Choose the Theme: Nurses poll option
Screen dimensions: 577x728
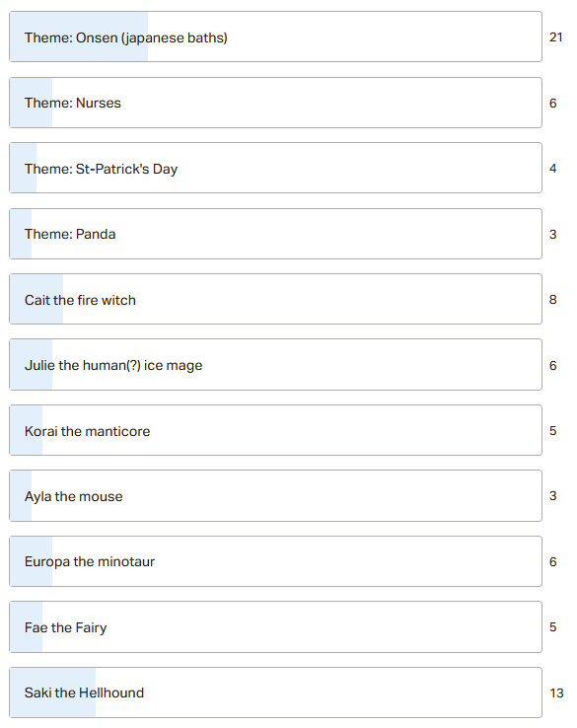276,103
